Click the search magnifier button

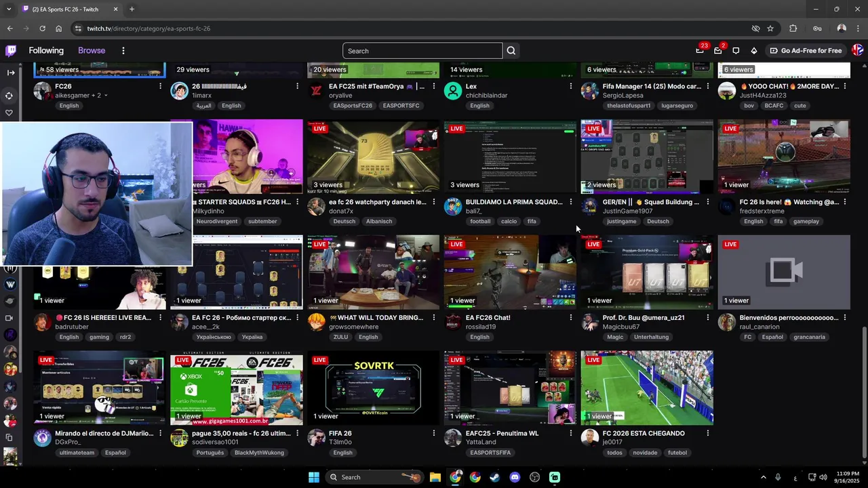(511, 51)
